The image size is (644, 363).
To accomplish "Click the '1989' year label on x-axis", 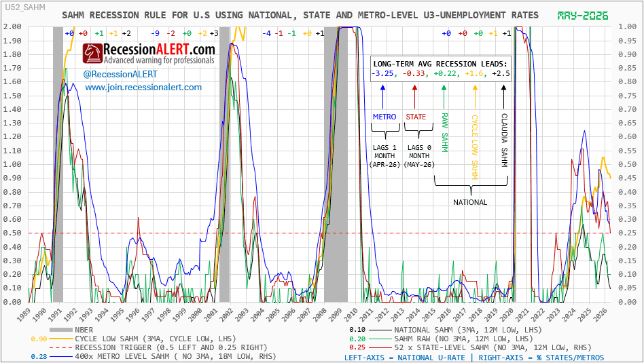I will (x=23, y=315).
